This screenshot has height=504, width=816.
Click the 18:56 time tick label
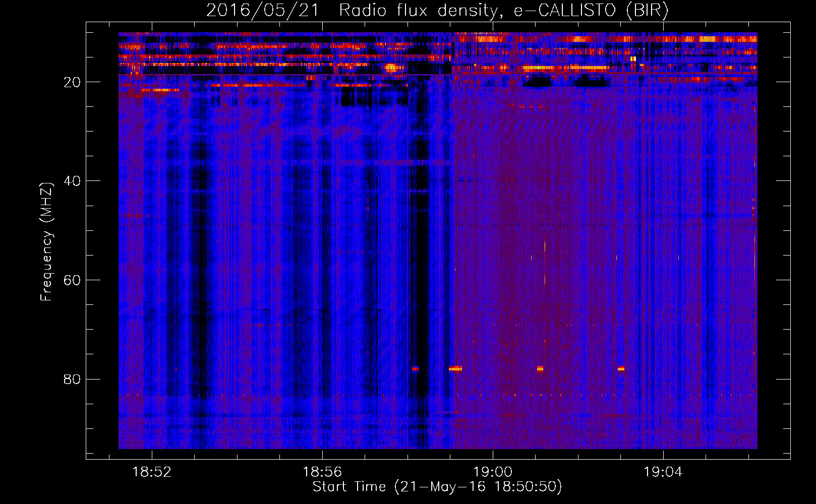tap(322, 472)
